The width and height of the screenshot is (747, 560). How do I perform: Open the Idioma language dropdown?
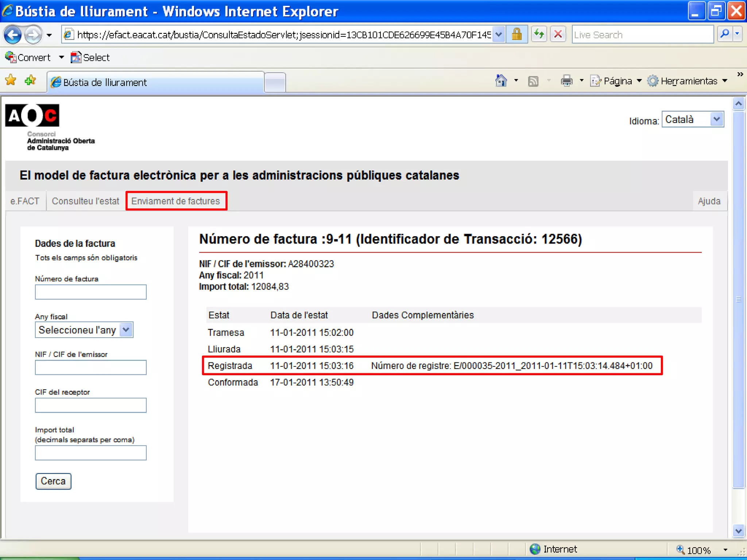pyautogui.click(x=693, y=120)
